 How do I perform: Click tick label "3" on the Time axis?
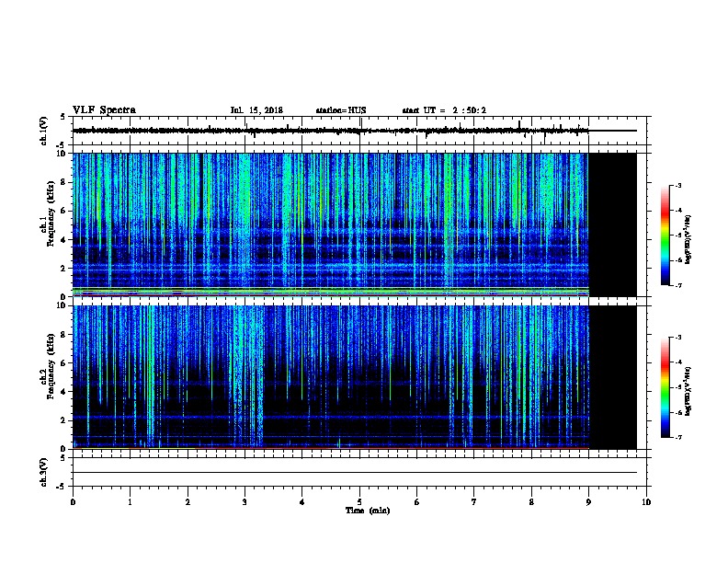[x=245, y=502]
